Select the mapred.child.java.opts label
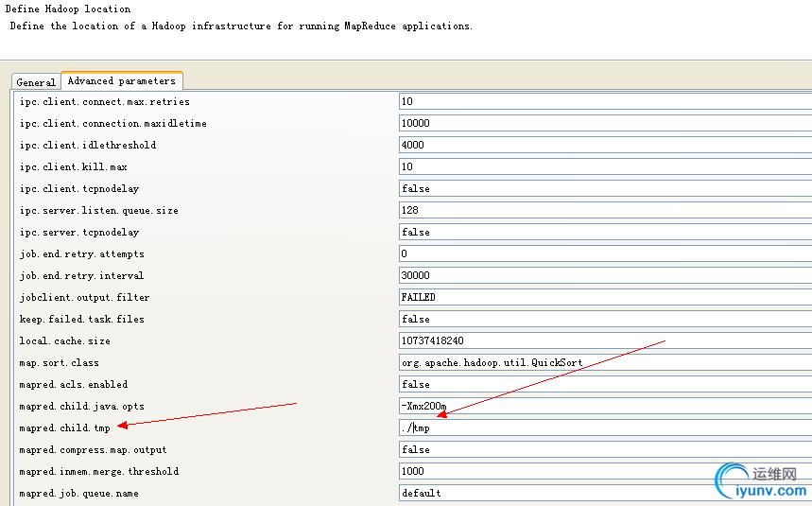Screen dimensions: 812x506 [82, 407]
